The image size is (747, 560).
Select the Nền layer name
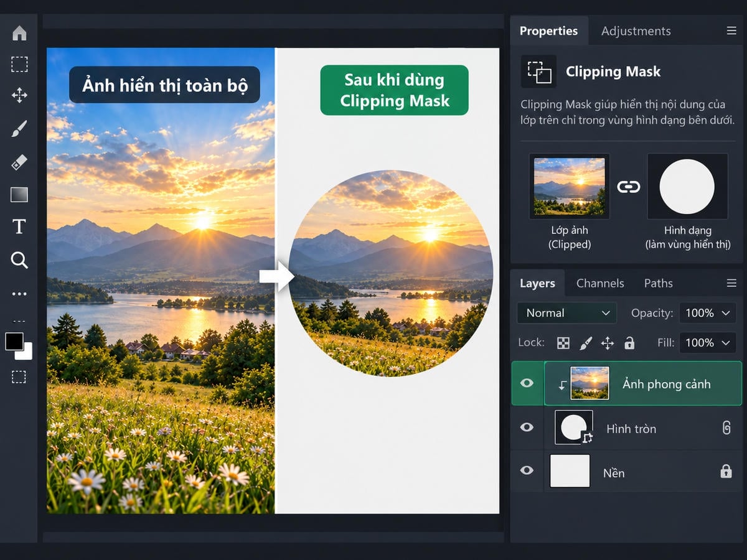click(x=613, y=473)
